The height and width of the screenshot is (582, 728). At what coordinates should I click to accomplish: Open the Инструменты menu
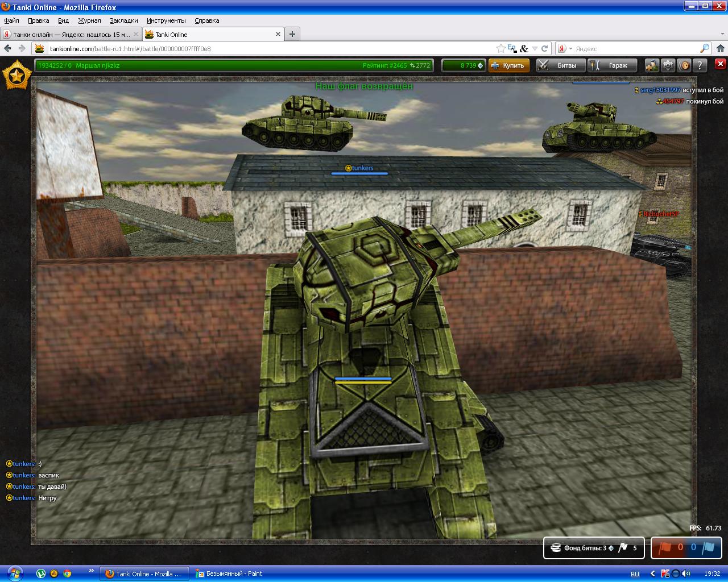pyautogui.click(x=166, y=20)
